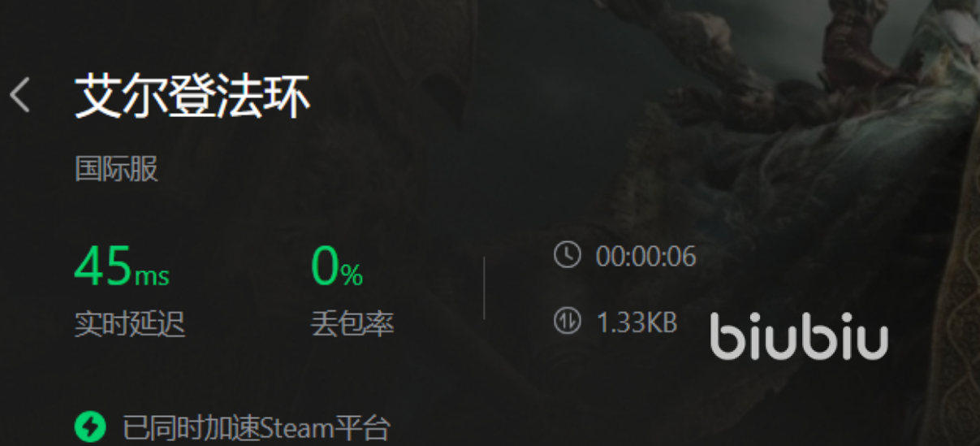Click the 1.33KB traffic value
980x446 pixels.
pos(637,323)
